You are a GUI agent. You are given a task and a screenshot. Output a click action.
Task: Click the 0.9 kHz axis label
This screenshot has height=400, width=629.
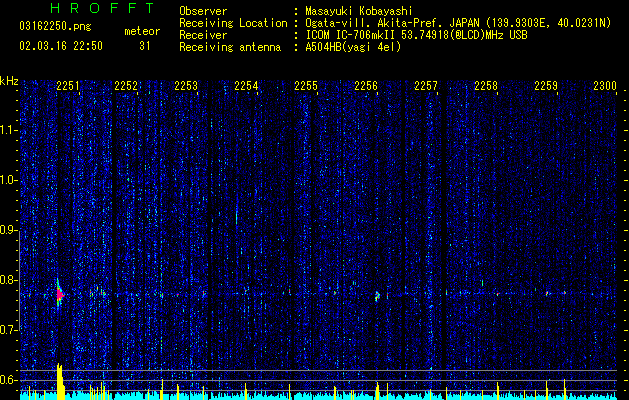click(x=8, y=230)
